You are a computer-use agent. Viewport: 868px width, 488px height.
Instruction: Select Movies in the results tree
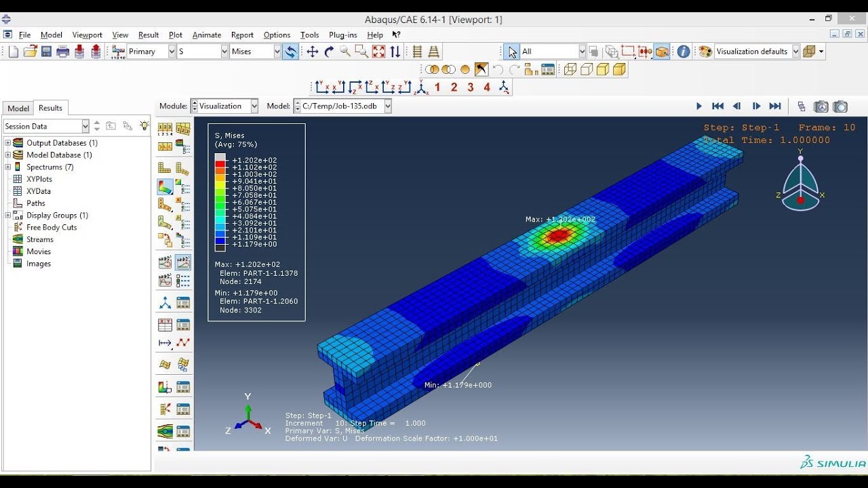(x=39, y=251)
